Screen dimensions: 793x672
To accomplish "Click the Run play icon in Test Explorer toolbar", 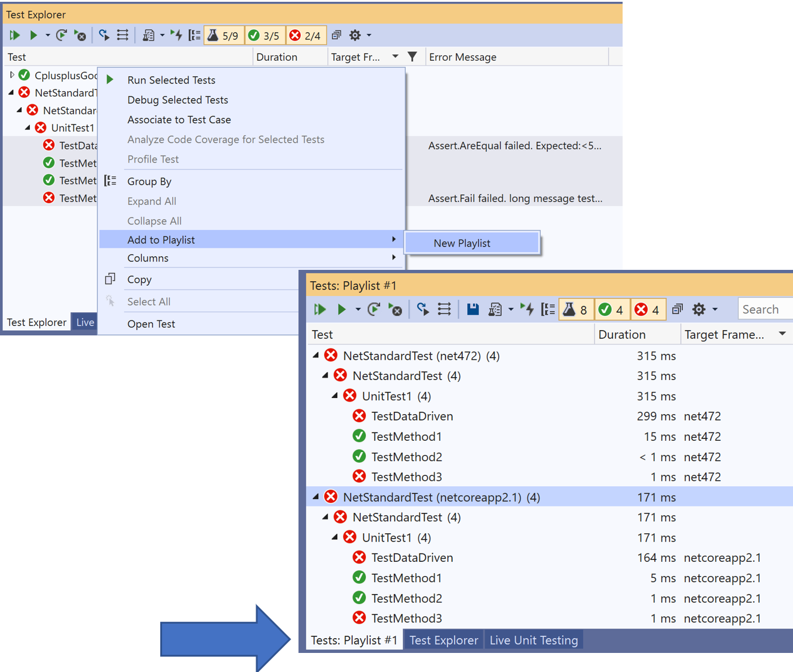I will click(34, 36).
